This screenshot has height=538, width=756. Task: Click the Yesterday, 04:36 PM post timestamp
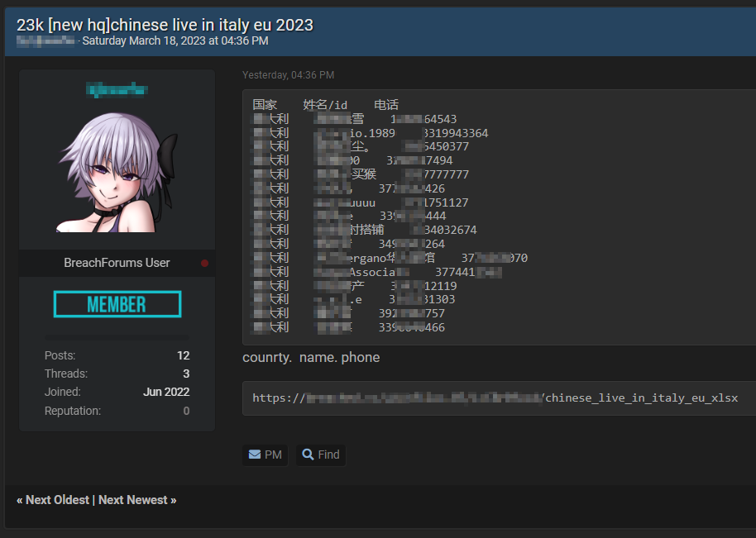(x=288, y=75)
